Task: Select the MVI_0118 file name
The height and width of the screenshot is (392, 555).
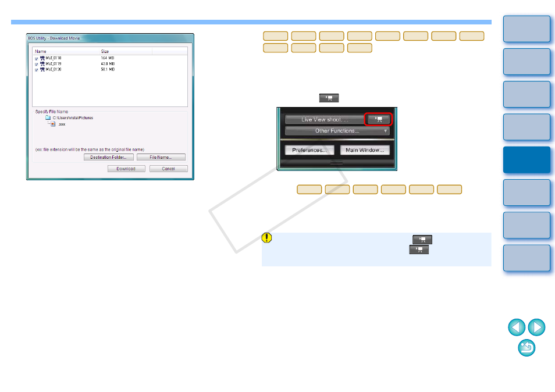Action: pyautogui.click(x=54, y=58)
